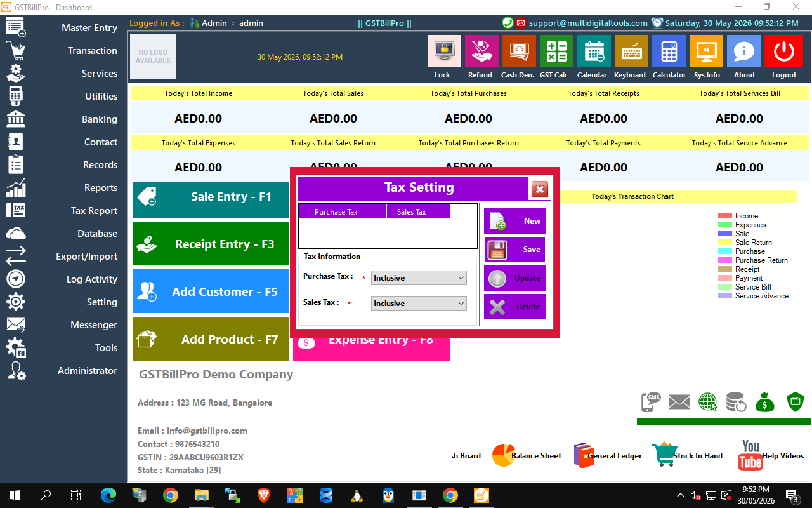Viewport: 812px width, 508px height.
Task: Click Delete in Tax Setting dialog
Action: click(514, 307)
